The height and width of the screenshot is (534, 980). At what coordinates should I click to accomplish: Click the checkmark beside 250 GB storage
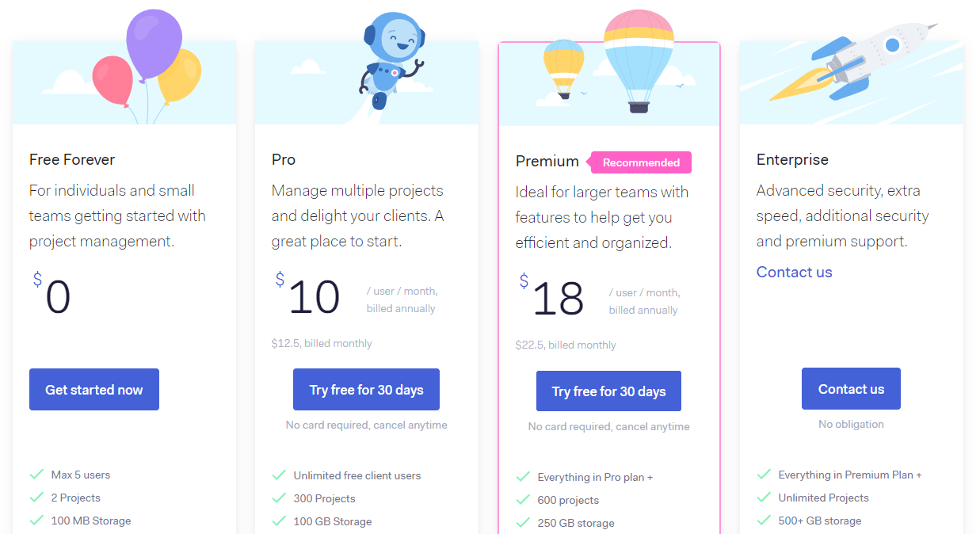[x=523, y=523]
